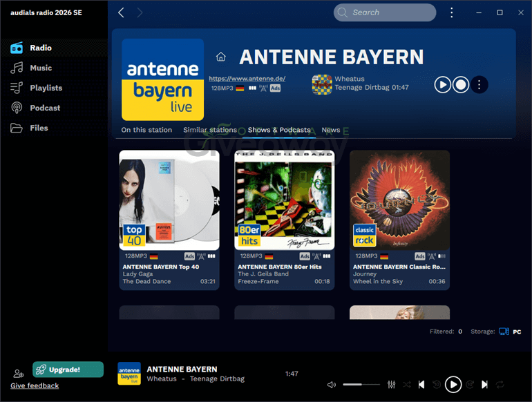The image size is (532, 402).
Task: Open the user account icon
Action: (19, 374)
